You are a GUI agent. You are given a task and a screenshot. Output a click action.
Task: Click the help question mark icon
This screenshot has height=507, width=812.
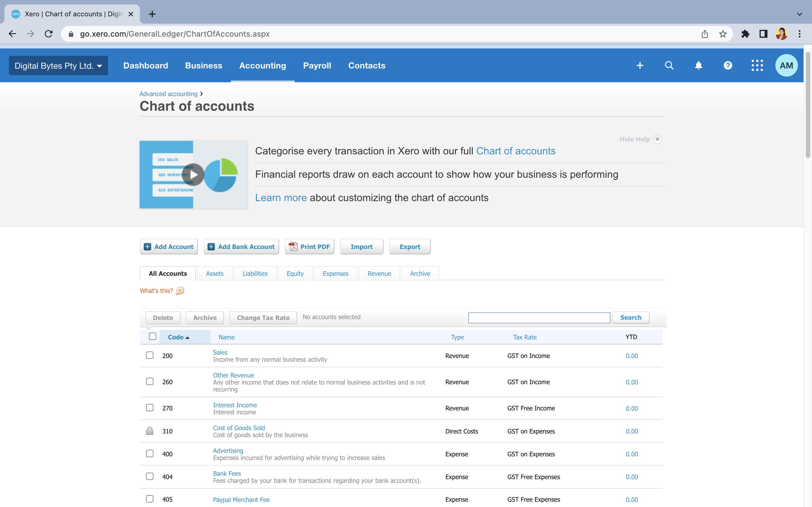728,65
